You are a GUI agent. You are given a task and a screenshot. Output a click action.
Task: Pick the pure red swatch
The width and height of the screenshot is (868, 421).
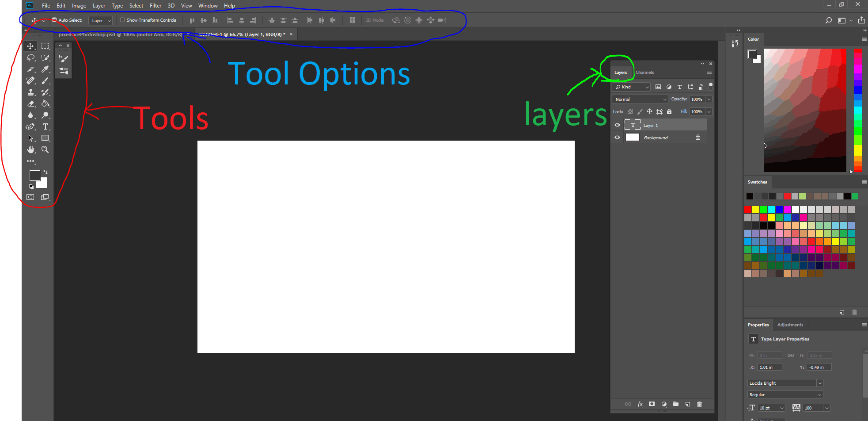748,210
